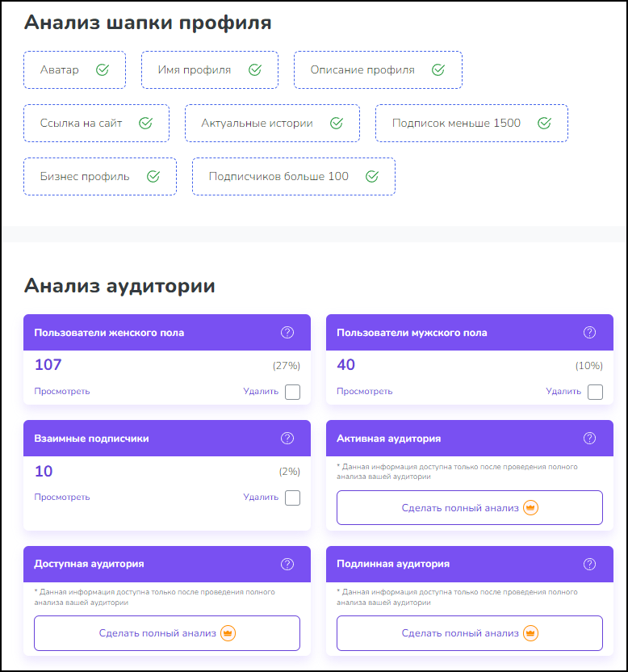This screenshot has height=672, width=628.
Task: Click Сделать полный анализ in Активная аудитория
Action: [x=470, y=508]
